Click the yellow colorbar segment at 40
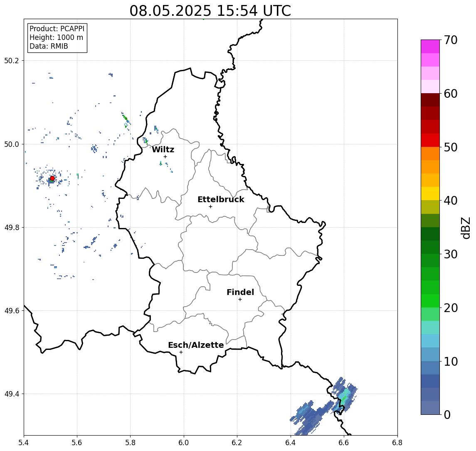The image size is (476, 451). (x=430, y=194)
